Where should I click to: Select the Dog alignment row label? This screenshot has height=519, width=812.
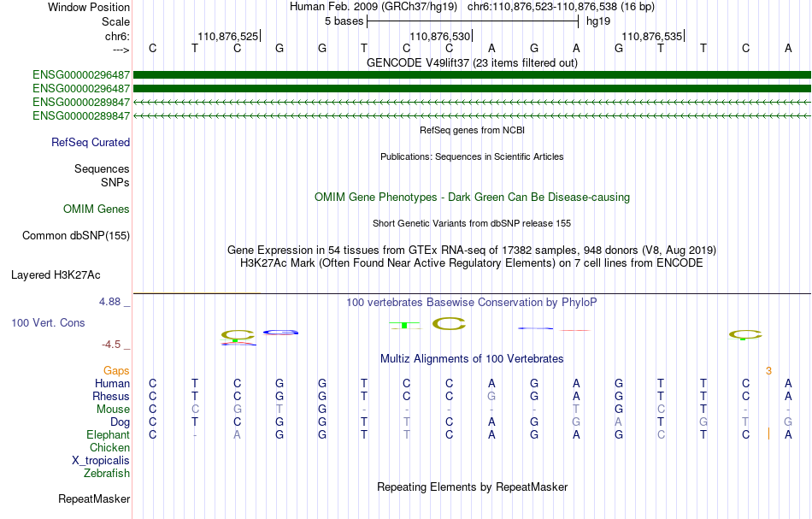point(120,422)
